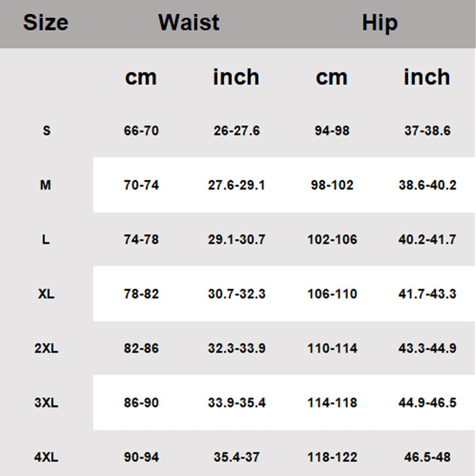Click the 82-86 waist cm cell
476x476 pixels.
click(141, 348)
